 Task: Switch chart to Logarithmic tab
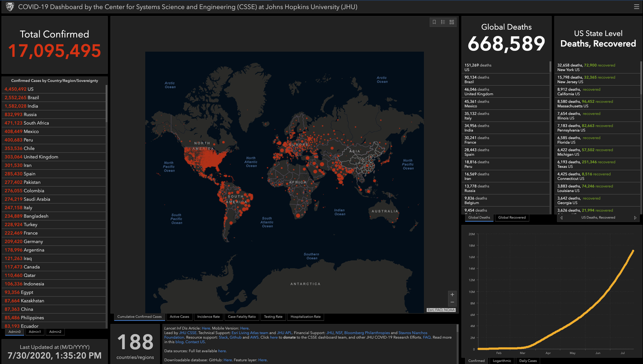pyautogui.click(x=503, y=361)
